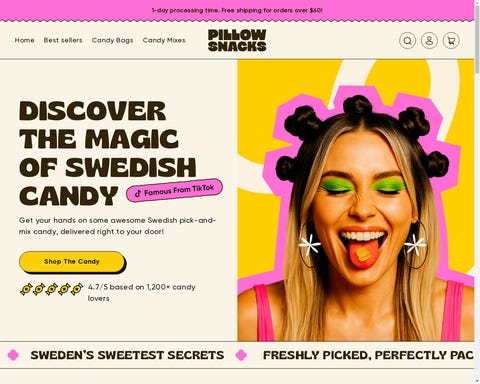
Task: Click the 4.7/5 candy lovers rating text
Action: point(142,292)
